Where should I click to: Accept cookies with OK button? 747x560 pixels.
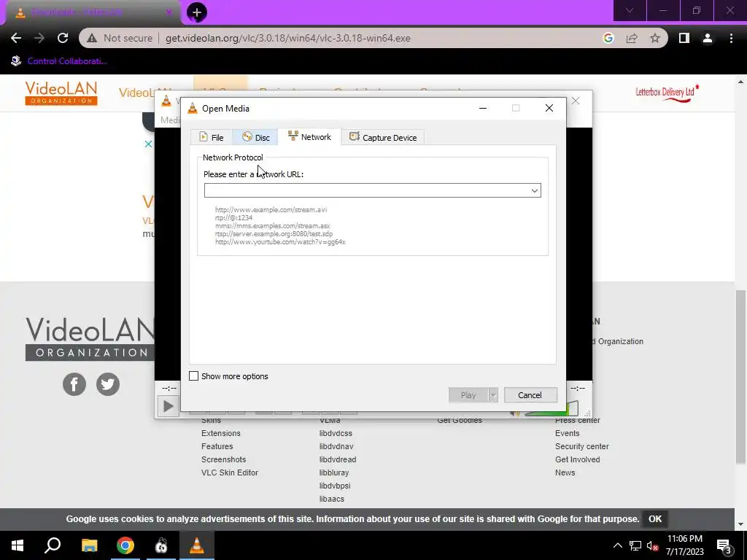655,519
